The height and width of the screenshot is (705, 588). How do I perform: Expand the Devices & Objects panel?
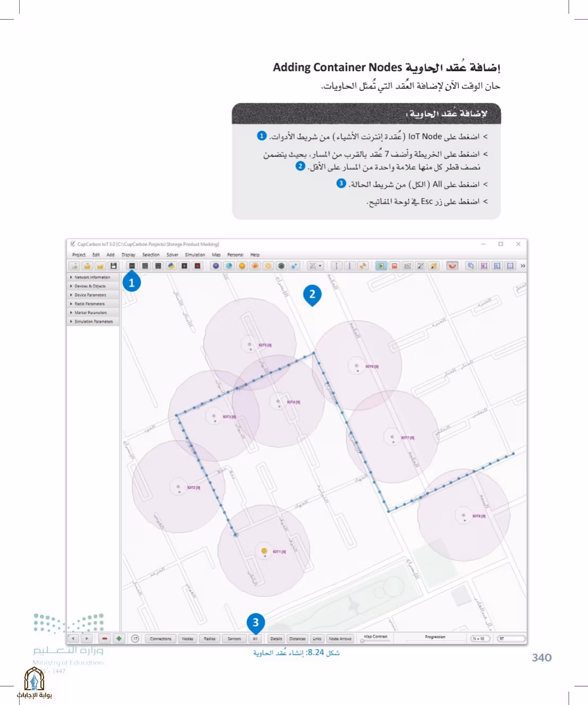pos(92,286)
